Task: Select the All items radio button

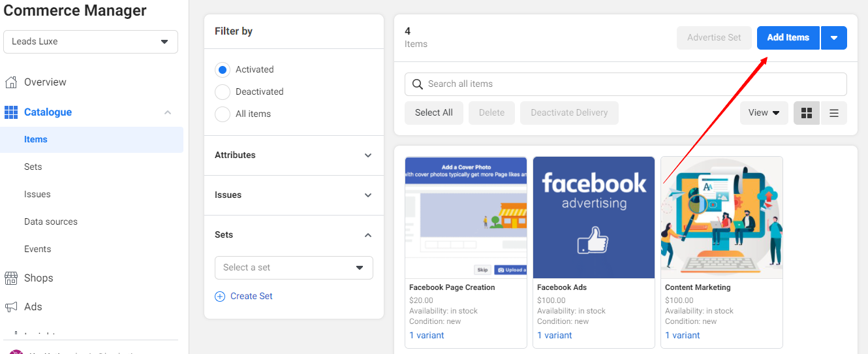Action: 223,114
